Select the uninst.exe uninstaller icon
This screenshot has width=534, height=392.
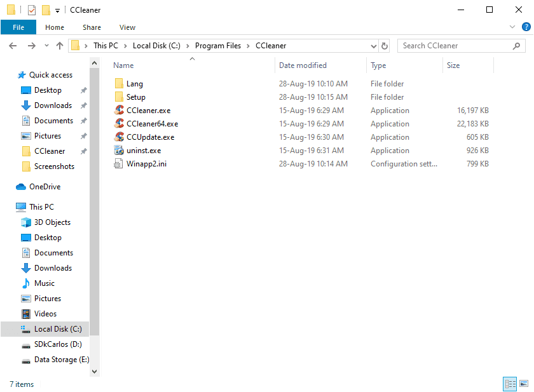(x=119, y=150)
